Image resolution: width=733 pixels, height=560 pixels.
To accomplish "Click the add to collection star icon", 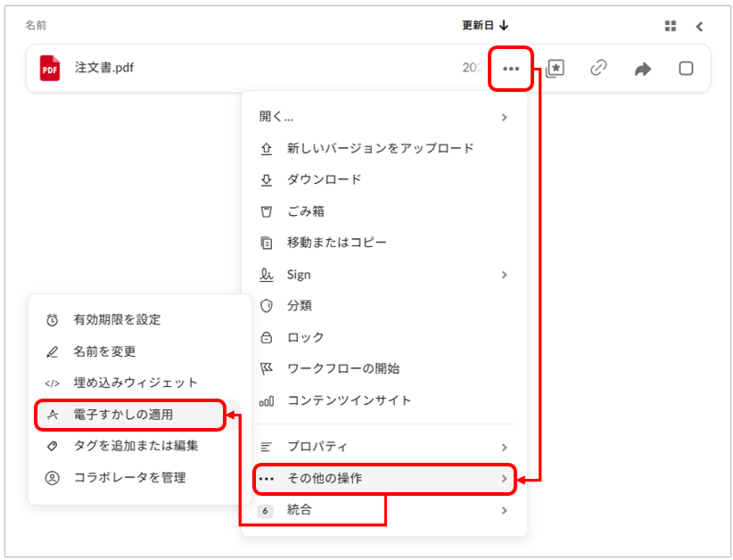I will tap(555, 69).
